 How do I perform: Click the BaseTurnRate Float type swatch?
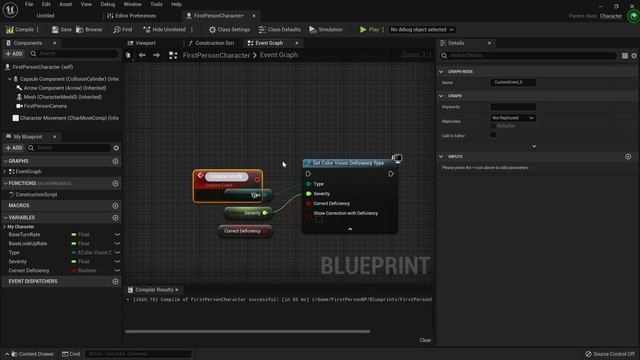tap(74, 235)
